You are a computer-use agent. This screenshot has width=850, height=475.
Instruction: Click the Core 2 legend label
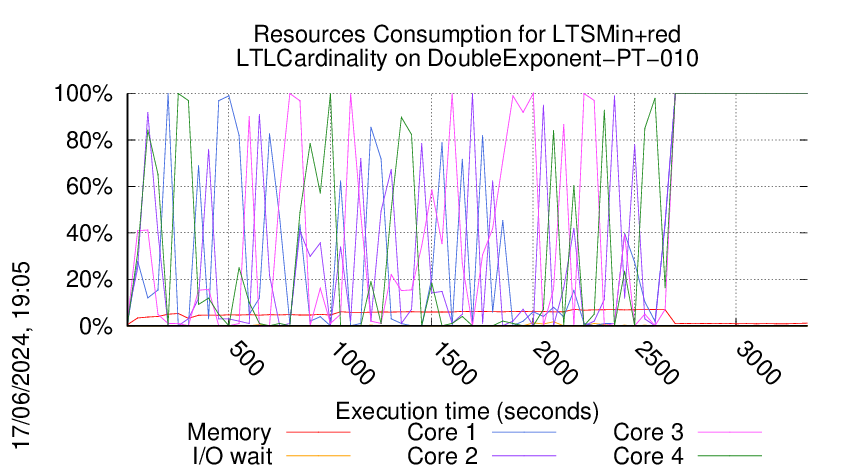tap(442, 457)
